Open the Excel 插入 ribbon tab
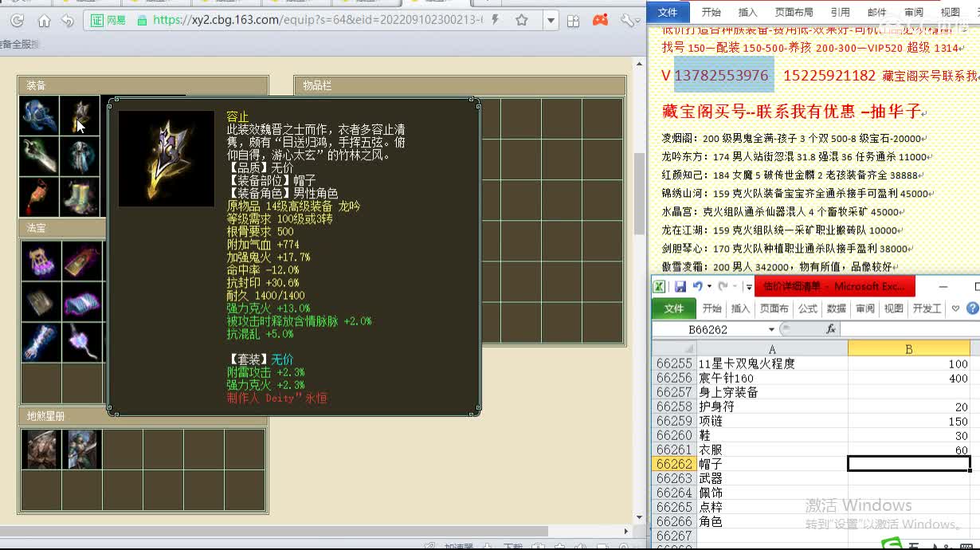The image size is (980, 550). [x=741, y=308]
